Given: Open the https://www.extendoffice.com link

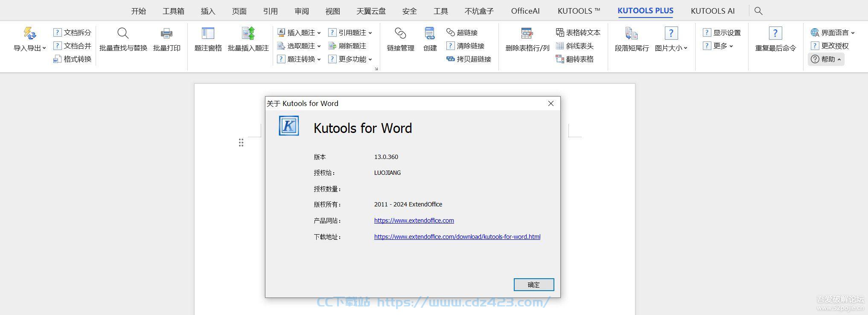Looking at the screenshot, I should pyautogui.click(x=414, y=221).
